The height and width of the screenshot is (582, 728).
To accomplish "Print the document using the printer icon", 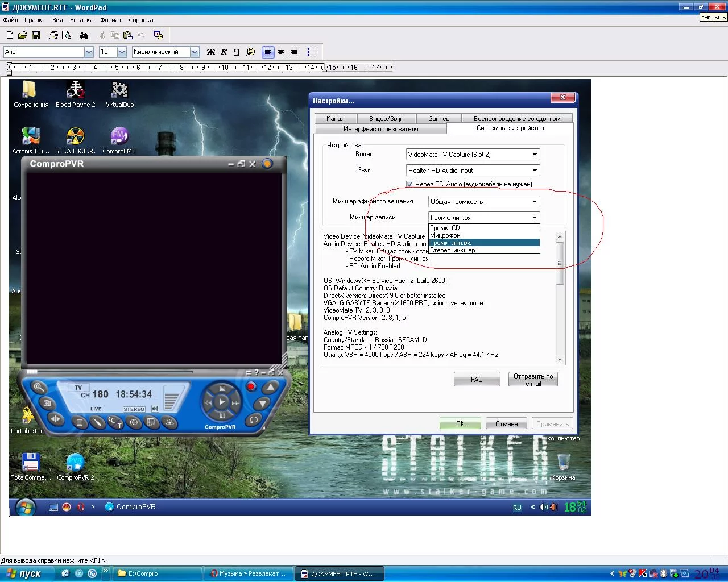I will click(x=53, y=35).
